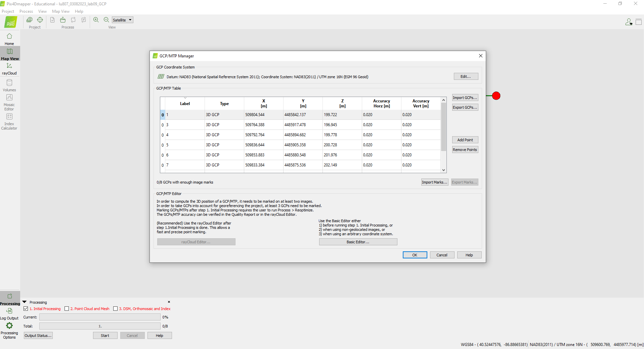Open the Map View menu
The height and width of the screenshot is (349, 644).
point(61,11)
